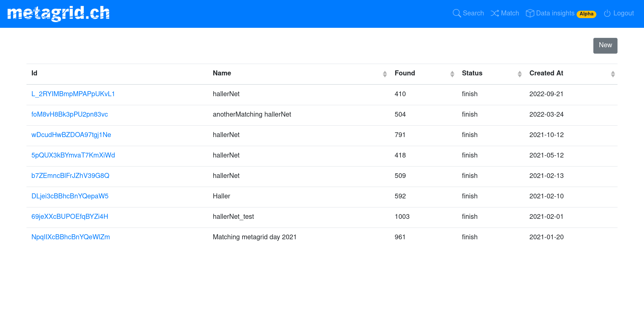Sort table by Status column arrows
The image size is (644, 314).
coord(520,74)
